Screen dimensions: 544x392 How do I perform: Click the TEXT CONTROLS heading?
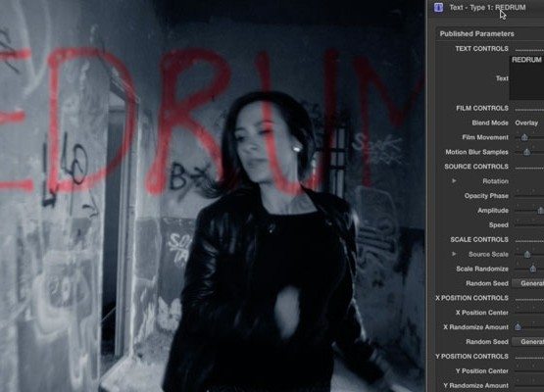click(x=481, y=49)
